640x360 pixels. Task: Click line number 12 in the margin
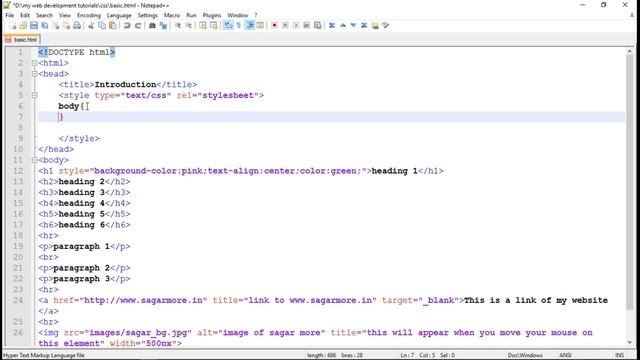18,171
